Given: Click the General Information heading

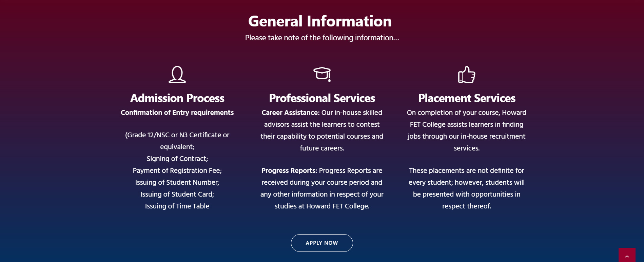Looking at the screenshot, I should (x=320, y=21).
